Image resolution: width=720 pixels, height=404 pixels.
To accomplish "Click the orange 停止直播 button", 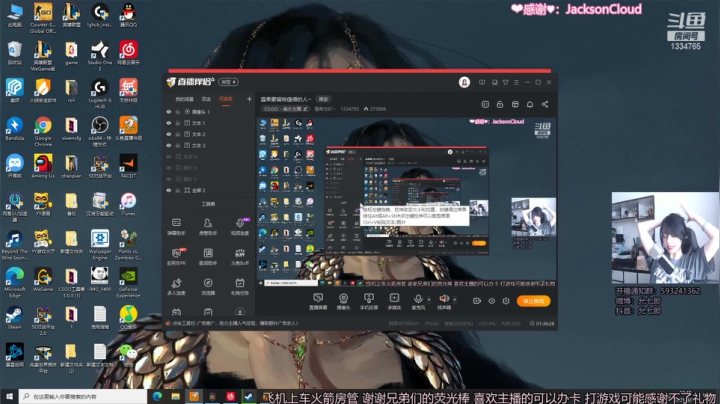I will click(533, 301).
